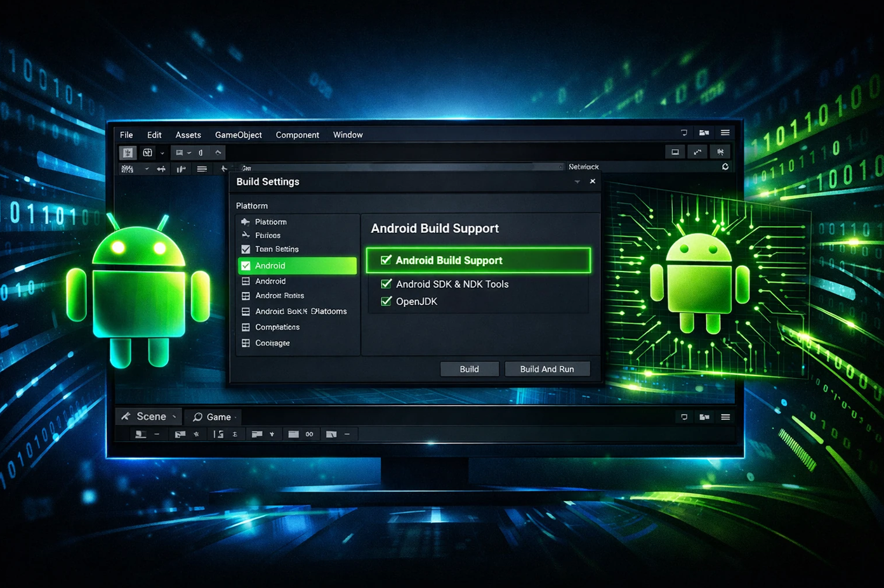Open the dropdown arrow next to the grid icon
884x588 pixels.
pos(147,169)
